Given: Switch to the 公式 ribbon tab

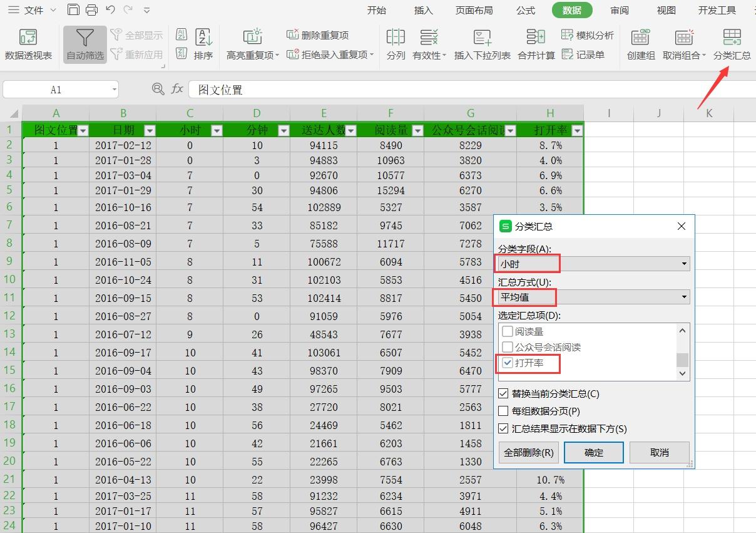Looking at the screenshot, I should 525,10.
